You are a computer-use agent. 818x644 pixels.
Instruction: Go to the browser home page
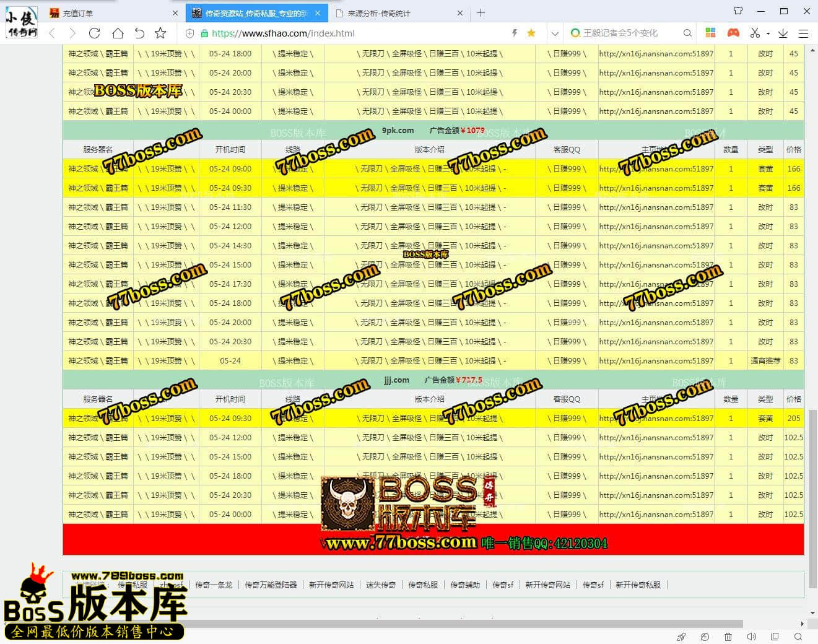pos(117,33)
